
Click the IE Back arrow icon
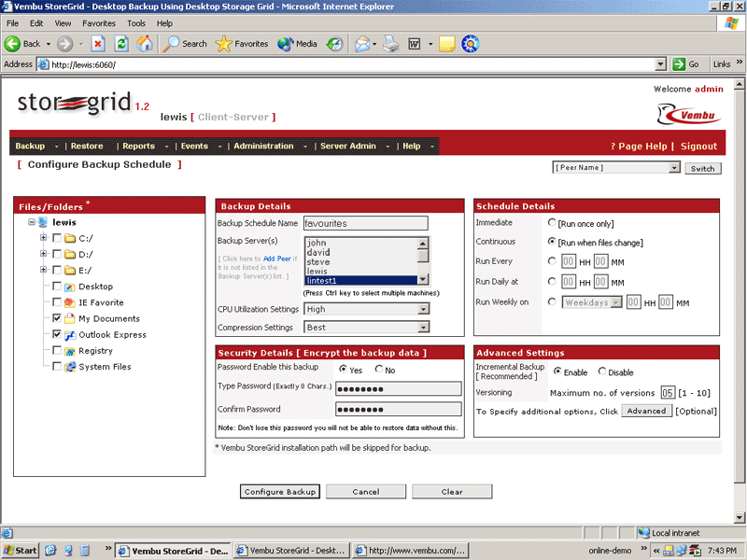pyautogui.click(x=12, y=44)
